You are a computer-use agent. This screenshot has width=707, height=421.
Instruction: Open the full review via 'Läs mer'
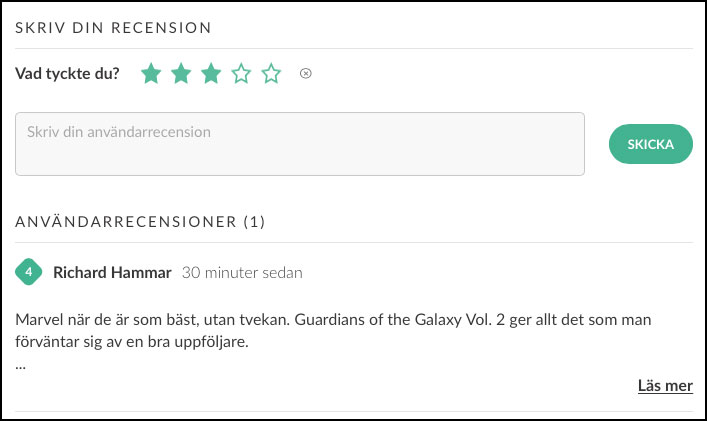pyautogui.click(x=665, y=386)
